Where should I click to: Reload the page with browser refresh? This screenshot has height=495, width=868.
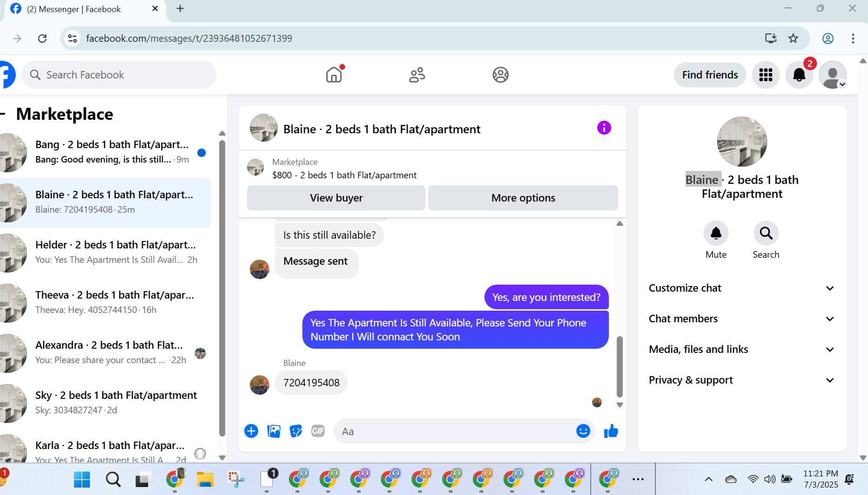click(42, 39)
